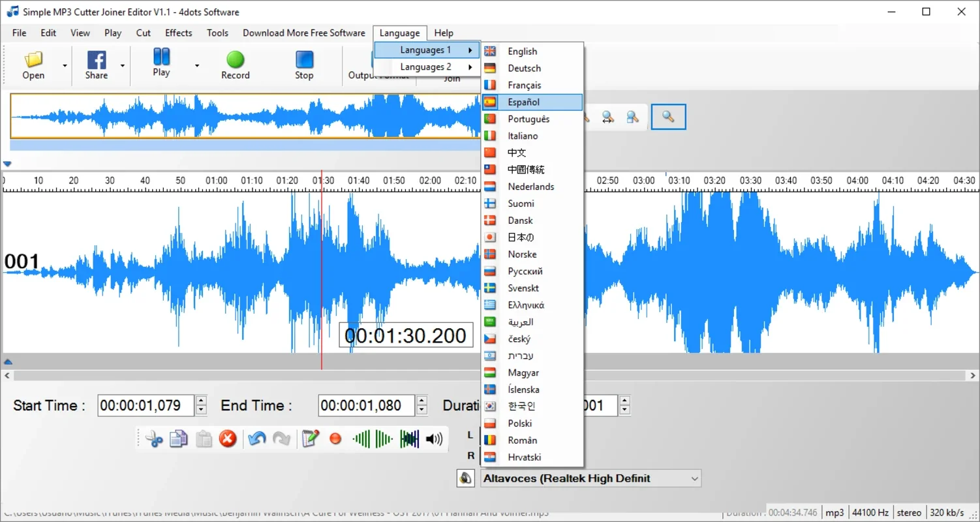
Task: Click the Open folder icon
Action: click(x=33, y=60)
